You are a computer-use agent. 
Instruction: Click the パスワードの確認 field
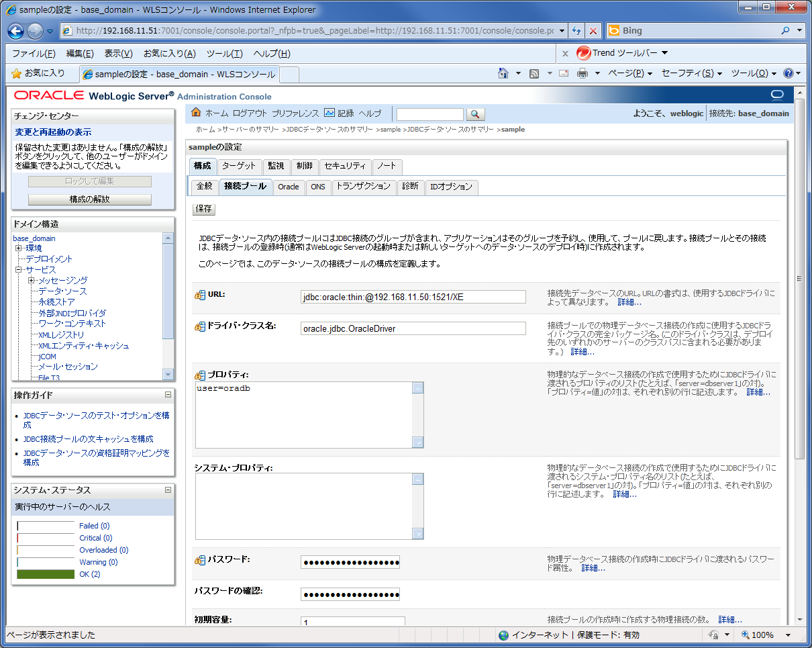click(350, 594)
